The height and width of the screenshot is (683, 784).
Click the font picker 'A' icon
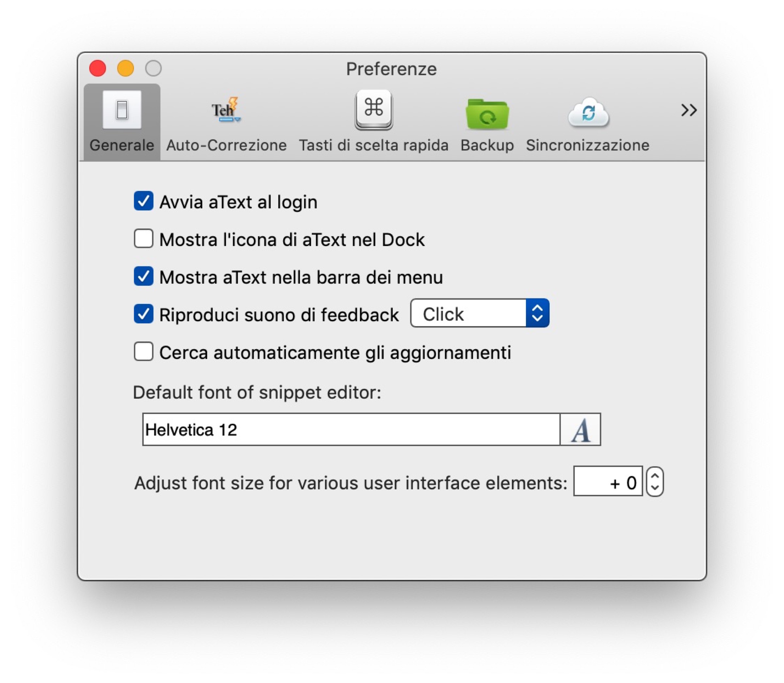tap(580, 430)
